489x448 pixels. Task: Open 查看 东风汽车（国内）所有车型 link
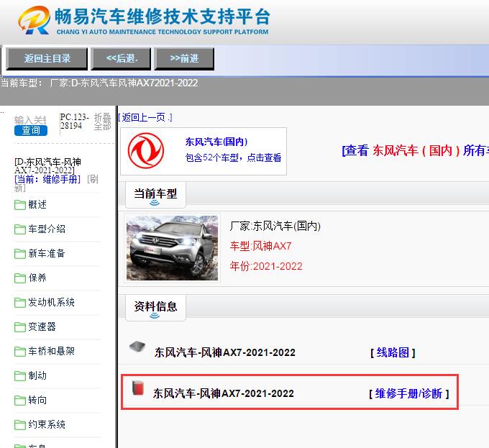point(416,150)
